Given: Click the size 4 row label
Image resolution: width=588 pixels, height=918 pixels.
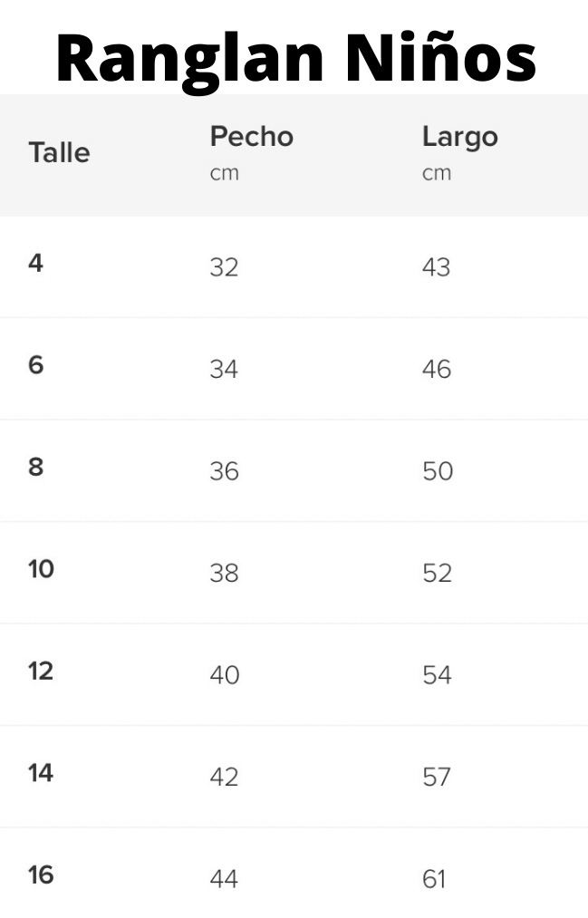Looking at the screenshot, I should [35, 264].
